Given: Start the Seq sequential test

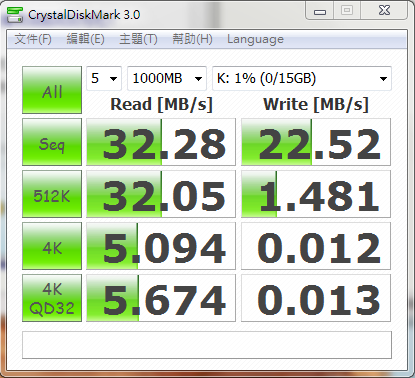Looking at the screenshot, I should click(52, 142).
